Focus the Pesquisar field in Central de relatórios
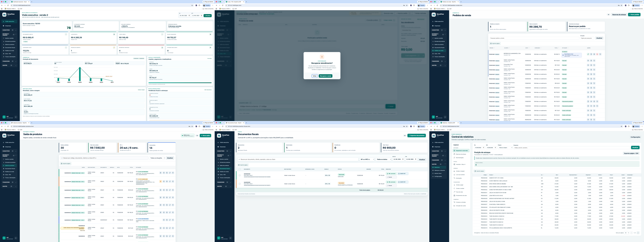Screen dimensions: 644x242 pos(572,148)
